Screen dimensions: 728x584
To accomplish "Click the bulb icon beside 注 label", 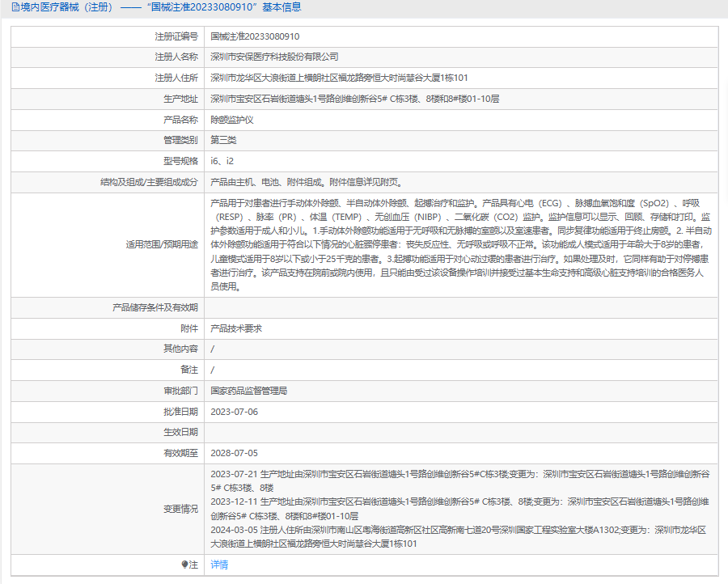I will [x=184, y=565].
